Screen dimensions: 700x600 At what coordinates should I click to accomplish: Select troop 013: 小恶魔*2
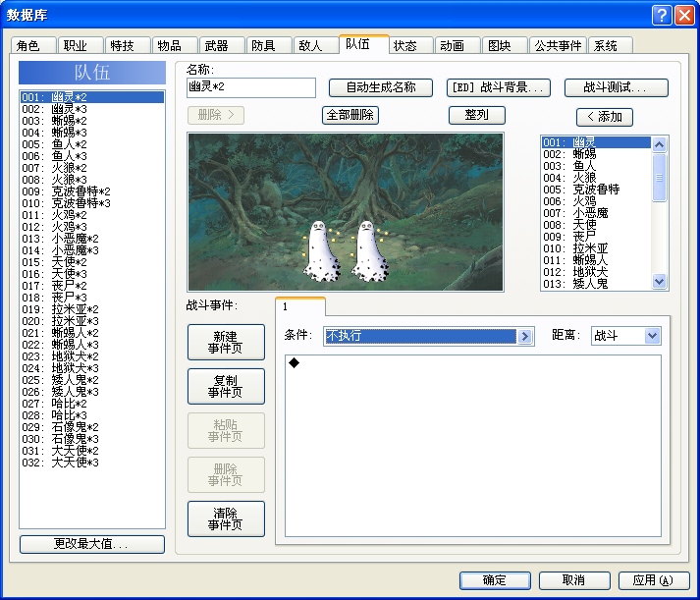pyautogui.click(x=92, y=239)
